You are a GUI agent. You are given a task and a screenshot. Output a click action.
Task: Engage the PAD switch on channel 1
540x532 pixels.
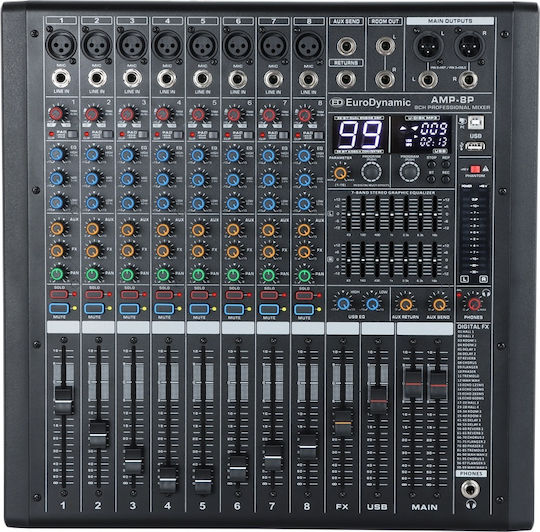click(73, 134)
